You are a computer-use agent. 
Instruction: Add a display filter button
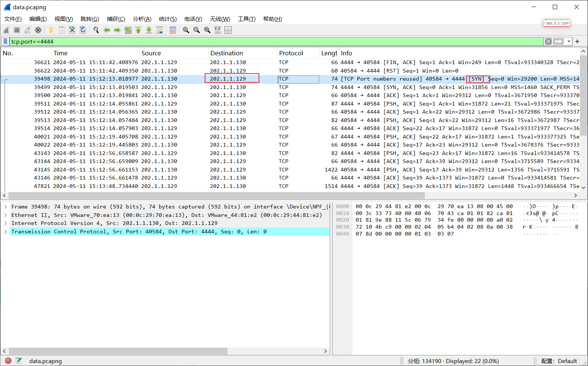coord(577,41)
